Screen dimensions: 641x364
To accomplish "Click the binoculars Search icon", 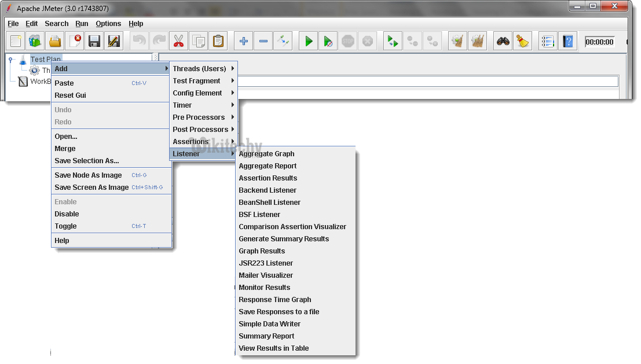I will tap(503, 41).
